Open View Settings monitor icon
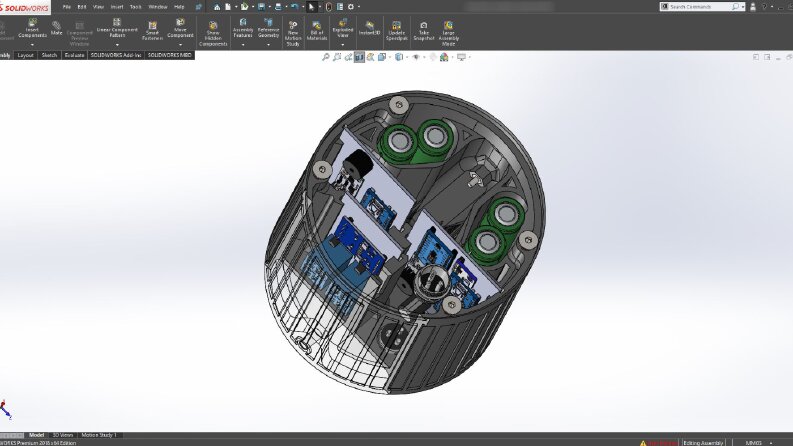Screen dimensions: 793x446 tap(461, 57)
